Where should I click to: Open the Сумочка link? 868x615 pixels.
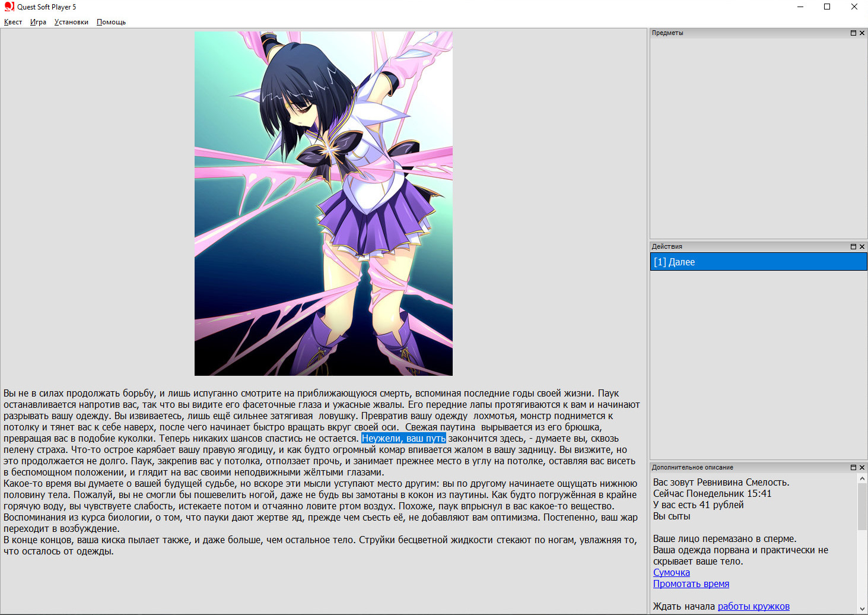(672, 572)
